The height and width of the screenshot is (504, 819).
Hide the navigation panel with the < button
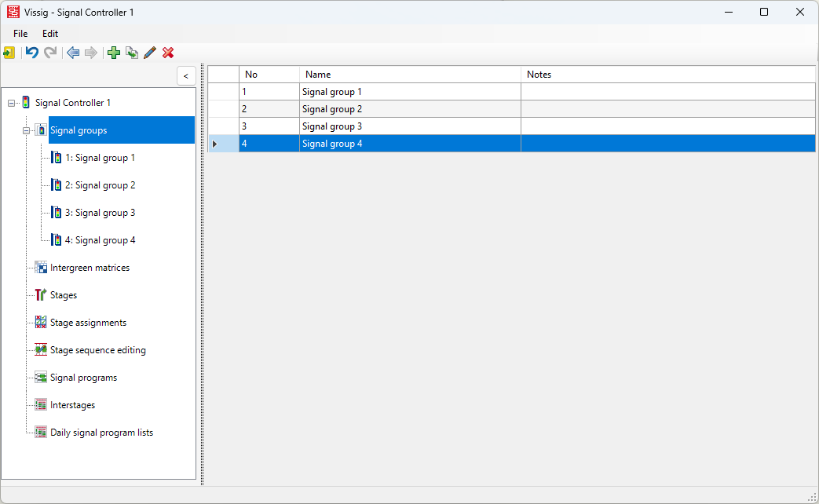185,75
